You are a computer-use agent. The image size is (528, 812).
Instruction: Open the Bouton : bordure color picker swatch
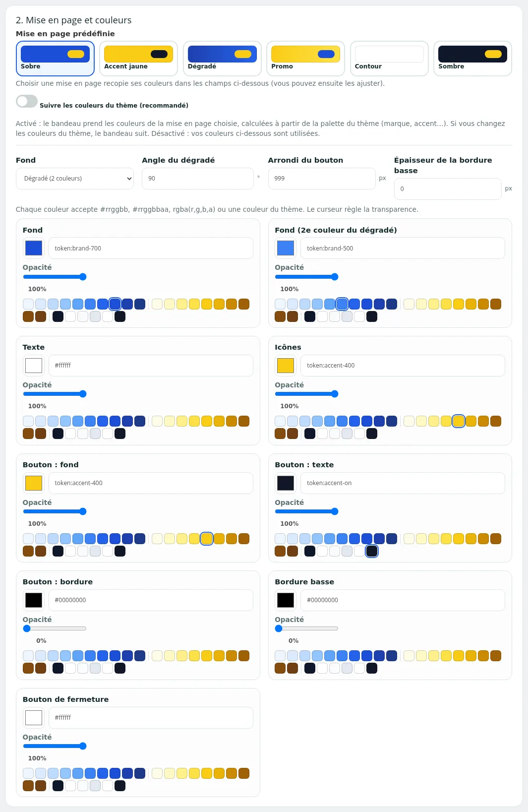click(34, 600)
